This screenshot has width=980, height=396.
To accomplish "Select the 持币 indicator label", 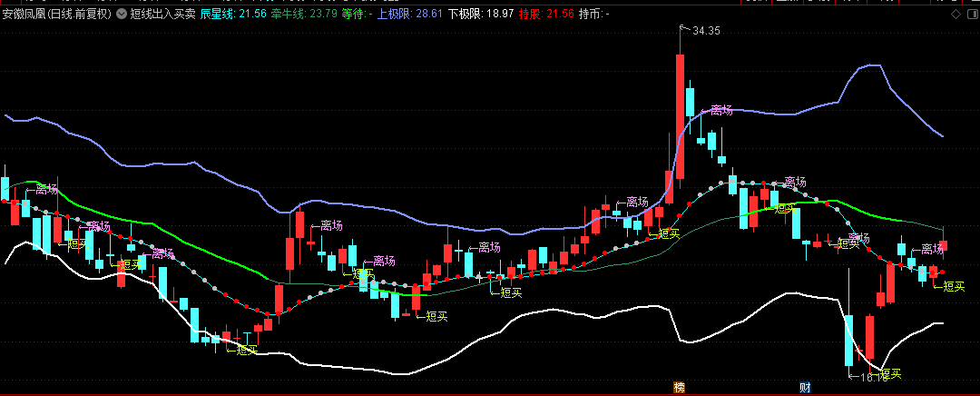I will coord(594,14).
